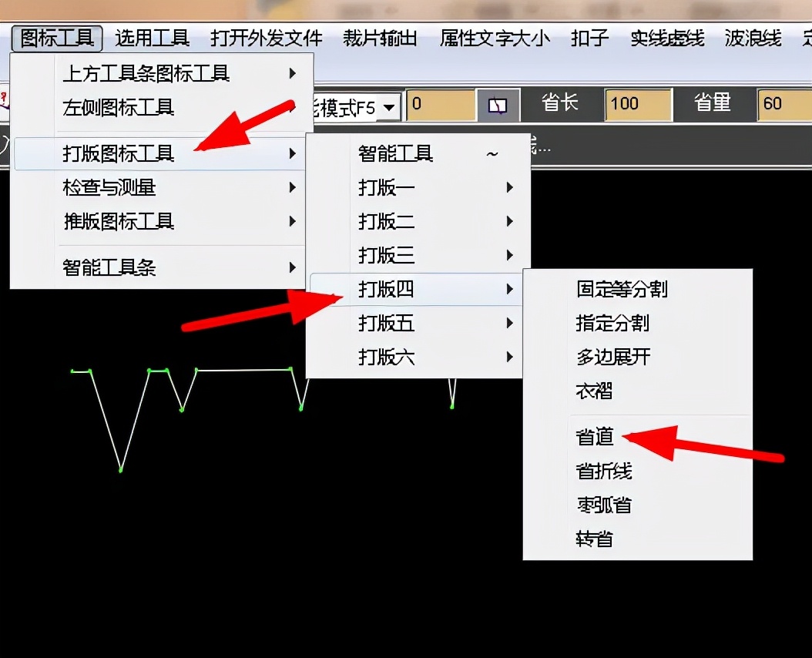The width and height of the screenshot is (812, 658).
Task: Open the 图标工具 menu
Action: (x=55, y=36)
